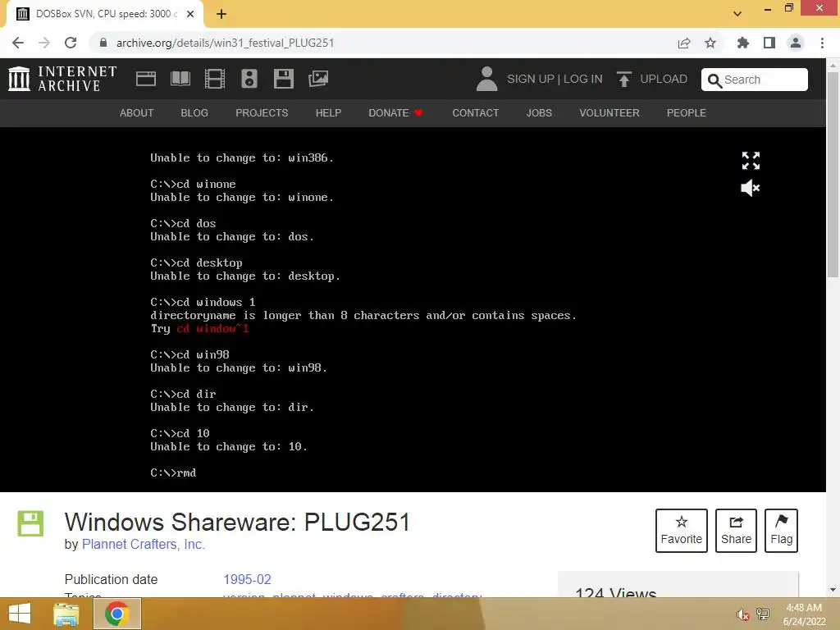Click the vertical page scrollbar
Image resolution: width=840 pixels, height=630 pixels.
coord(833,175)
